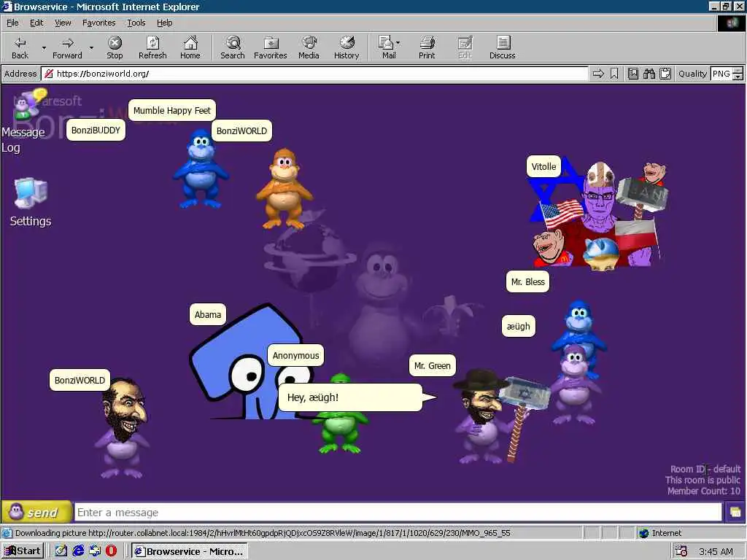Click the Internet Explorer quick launch icon
The height and width of the screenshot is (560, 747).
point(78,551)
